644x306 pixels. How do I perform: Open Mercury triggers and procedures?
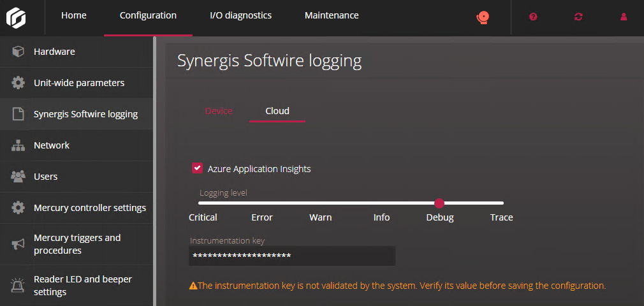[77, 244]
